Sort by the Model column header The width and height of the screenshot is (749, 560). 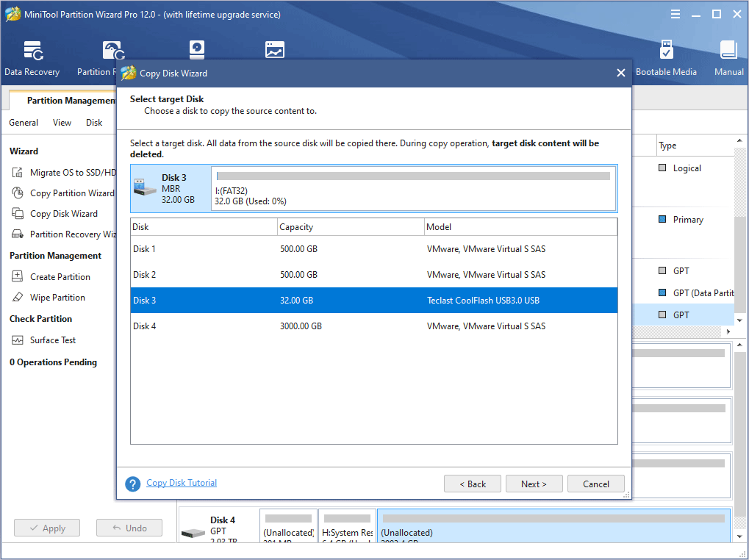[521, 227]
